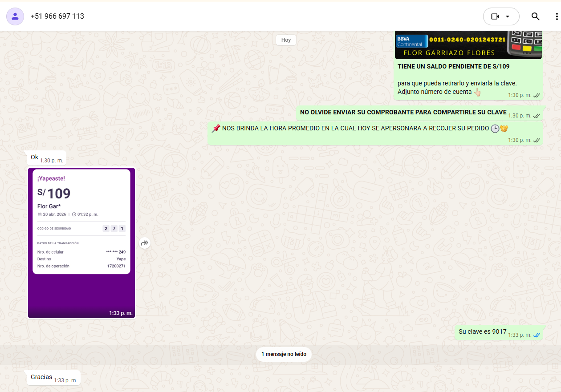Search within this chat
This screenshot has width=561, height=392.
[x=535, y=16]
